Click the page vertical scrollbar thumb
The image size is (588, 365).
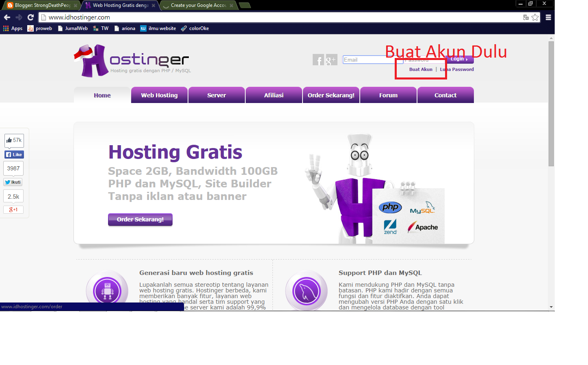tap(551, 103)
